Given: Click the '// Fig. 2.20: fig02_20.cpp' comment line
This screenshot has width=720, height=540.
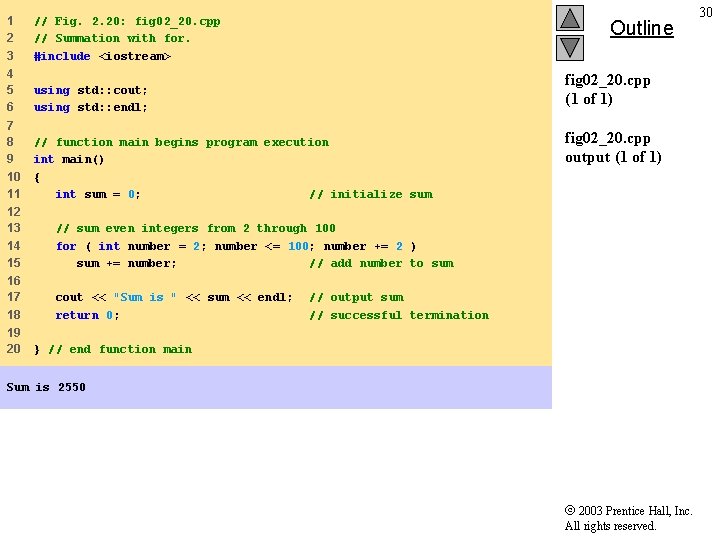Looking at the screenshot, I should (x=127, y=22).
